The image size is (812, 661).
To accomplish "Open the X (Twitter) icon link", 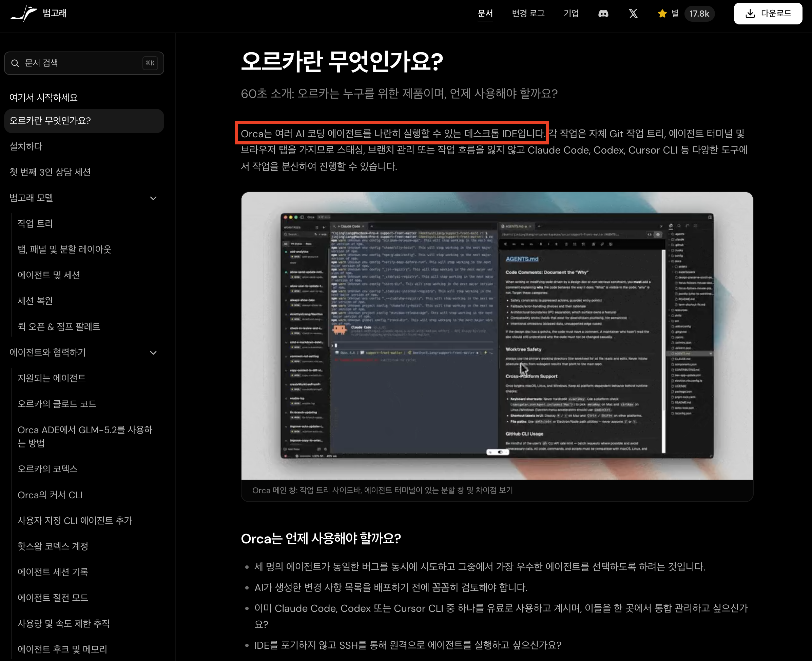I will [633, 14].
